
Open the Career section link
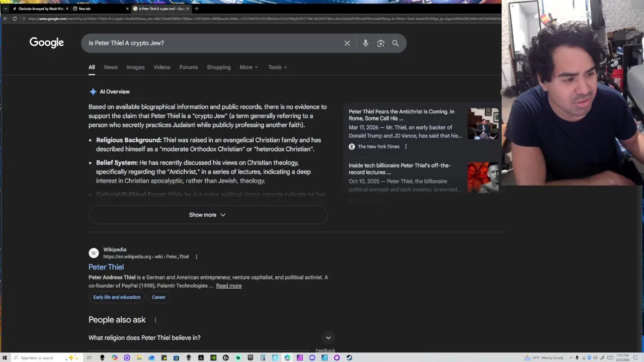coord(158,297)
